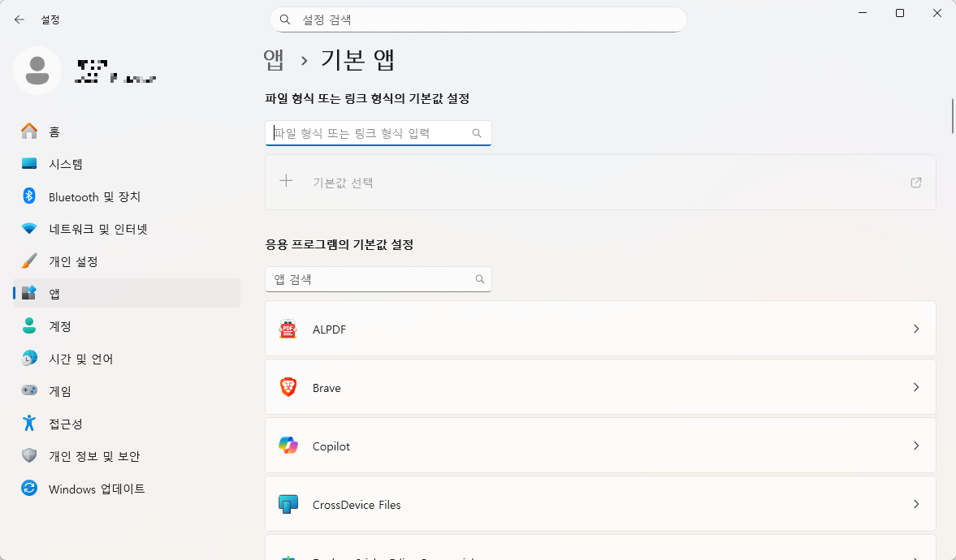The height and width of the screenshot is (560, 956).
Task: Expand the ALPDF row chevron
Action: pyautogui.click(x=915, y=329)
